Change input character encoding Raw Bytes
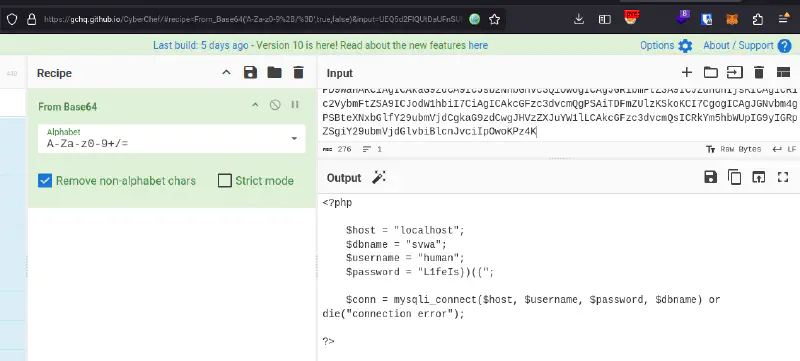This screenshot has height=361, width=800. pos(733,149)
